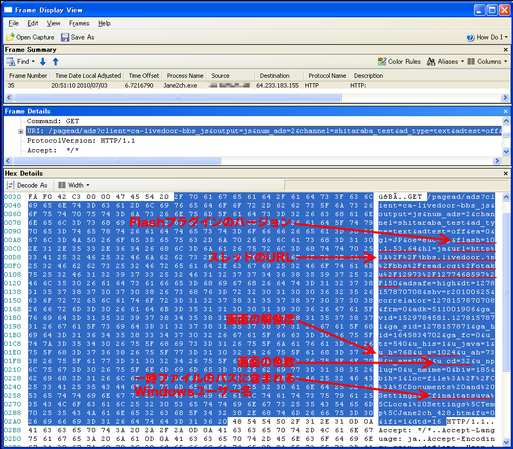Click the Protocol Name column header

tap(327, 76)
